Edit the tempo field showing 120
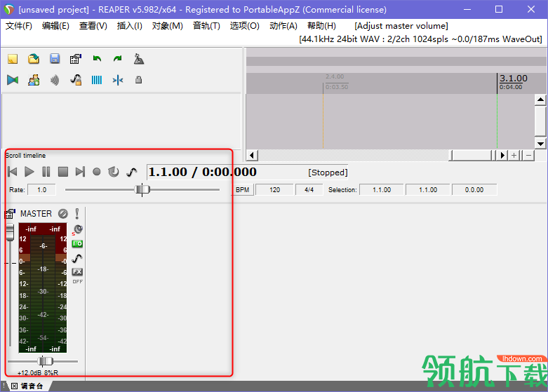This screenshot has height=392, width=548. coord(274,190)
